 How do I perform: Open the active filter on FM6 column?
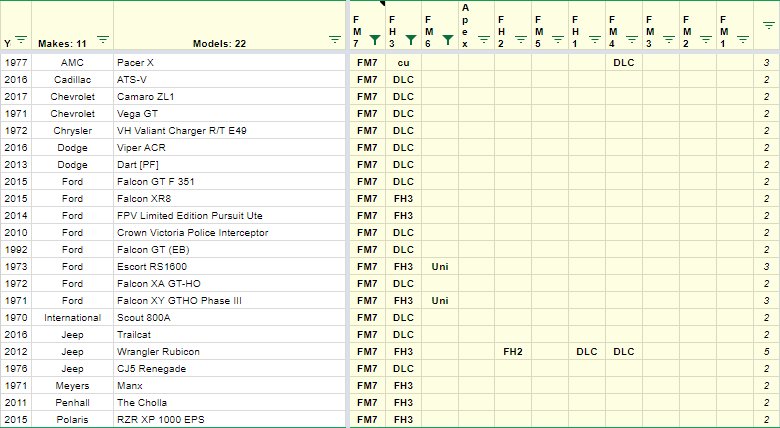(x=448, y=40)
